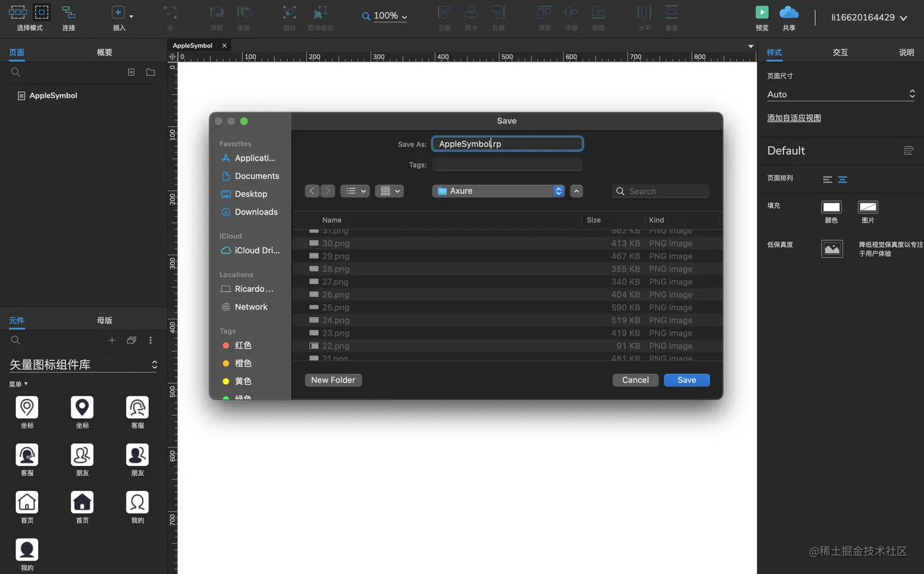Select the 26.png file row
Screen dimensions: 924x574
[507, 294]
